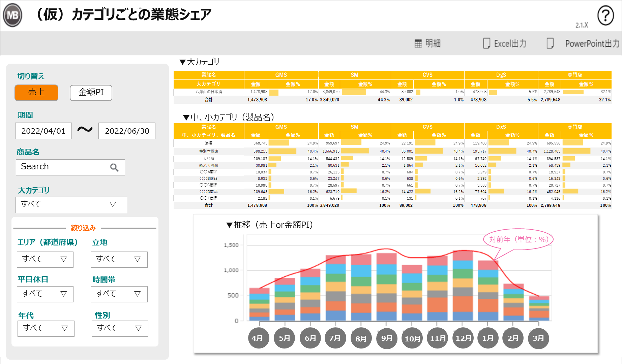
Task: Click the 対前年 pink callout bubble
Action: [x=519, y=239]
